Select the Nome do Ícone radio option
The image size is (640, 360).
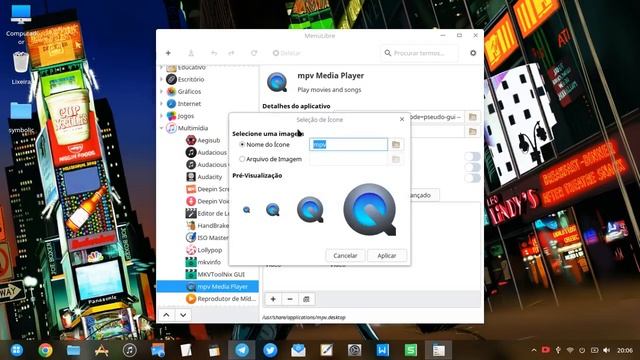click(x=242, y=144)
